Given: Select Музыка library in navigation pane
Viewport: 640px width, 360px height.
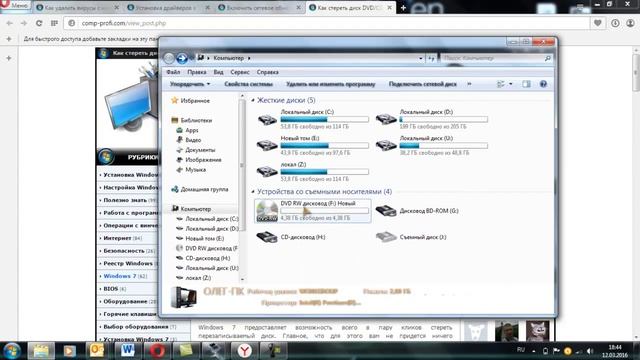Looking at the screenshot, I should click(x=196, y=170).
